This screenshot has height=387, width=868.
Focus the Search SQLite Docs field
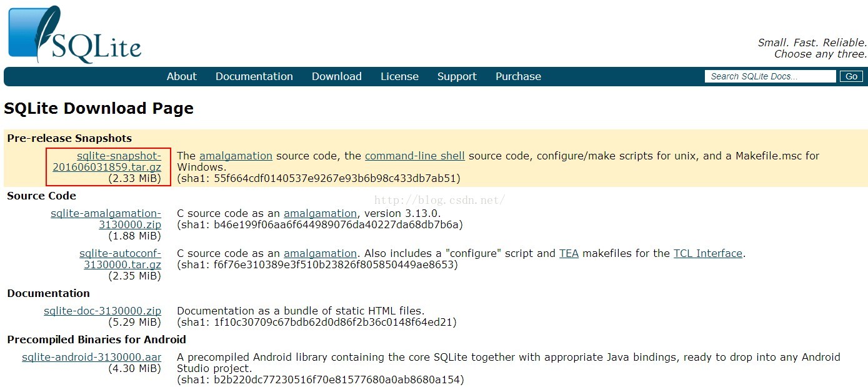tap(770, 76)
